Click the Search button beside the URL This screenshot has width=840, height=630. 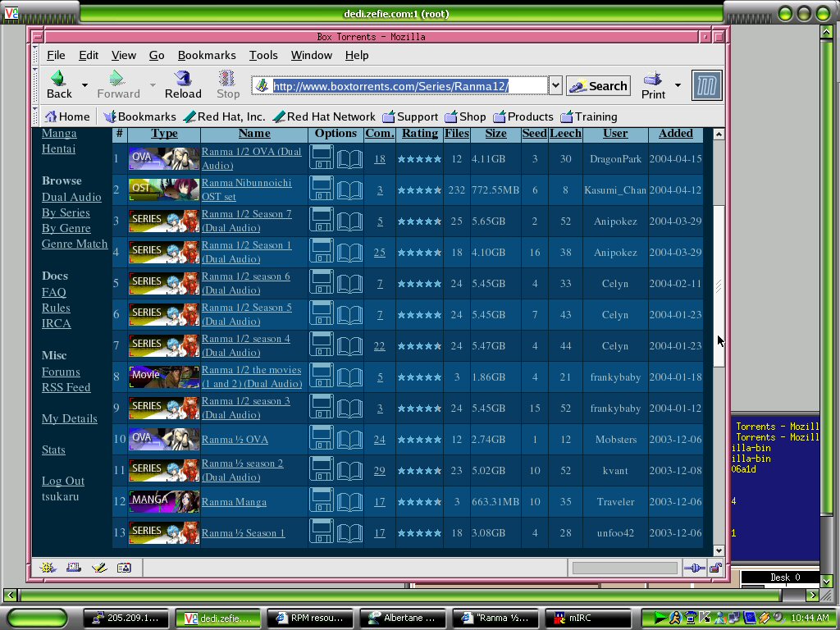pyautogui.click(x=598, y=85)
